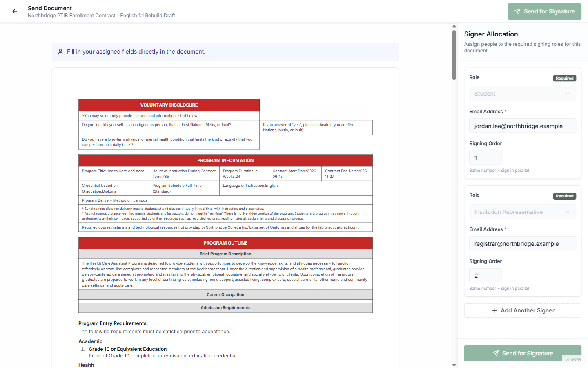The height and width of the screenshot is (368, 588).
Task: Click the VOLUNTARY DISCLOSURE header
Action: click(x=169, y=105)
